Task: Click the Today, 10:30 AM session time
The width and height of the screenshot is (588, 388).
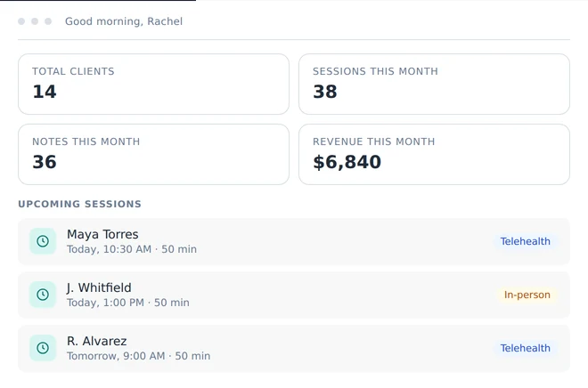Action: coord(109,249)
